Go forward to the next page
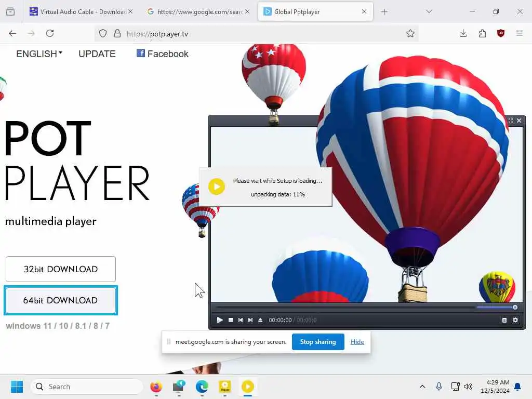The height and width of the screenshot is (399, 532). coord(31,33)
